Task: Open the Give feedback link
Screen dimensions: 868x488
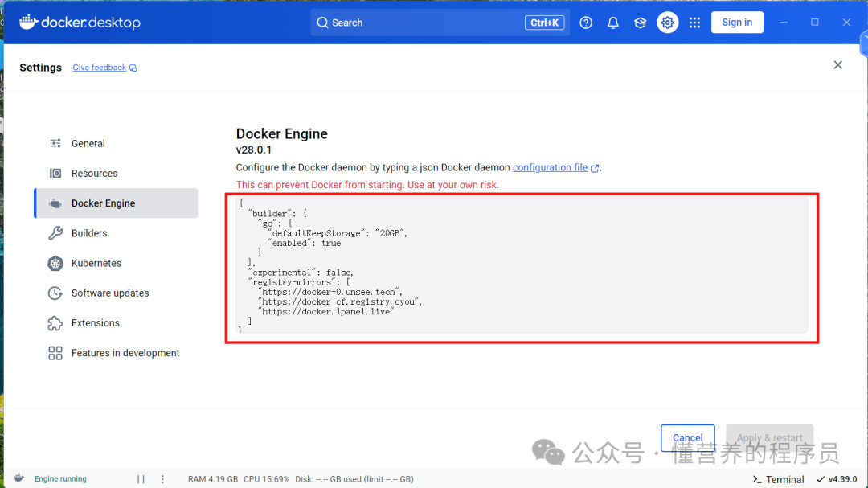Action: pos(100,68)
